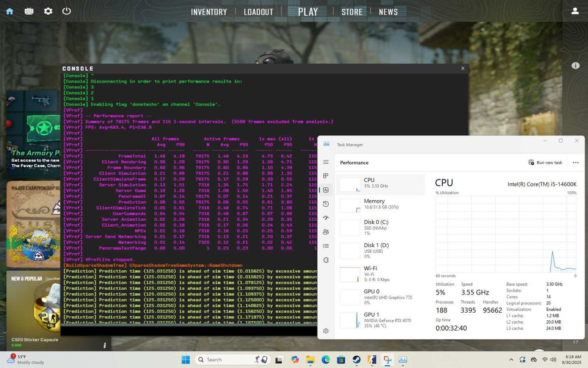The image size is (588, 368).
Task: Close the CS2 console window
Action: [x=463, y=68]
